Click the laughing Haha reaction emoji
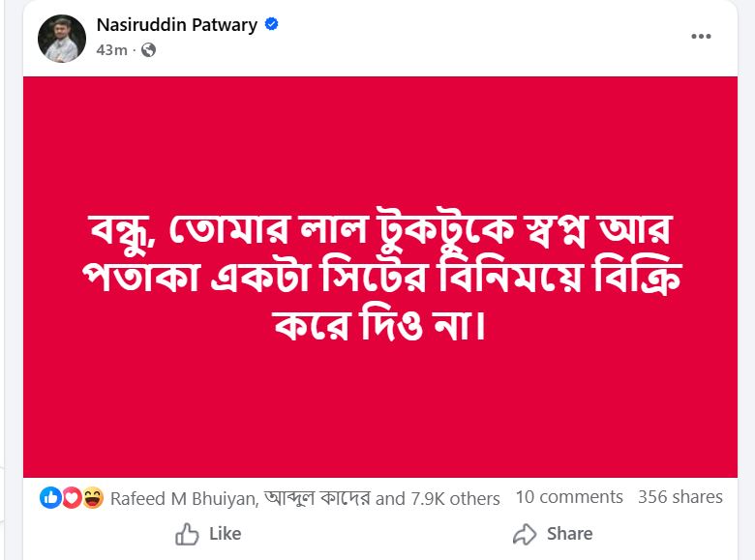755x560 pixels. tap(92, 498)
